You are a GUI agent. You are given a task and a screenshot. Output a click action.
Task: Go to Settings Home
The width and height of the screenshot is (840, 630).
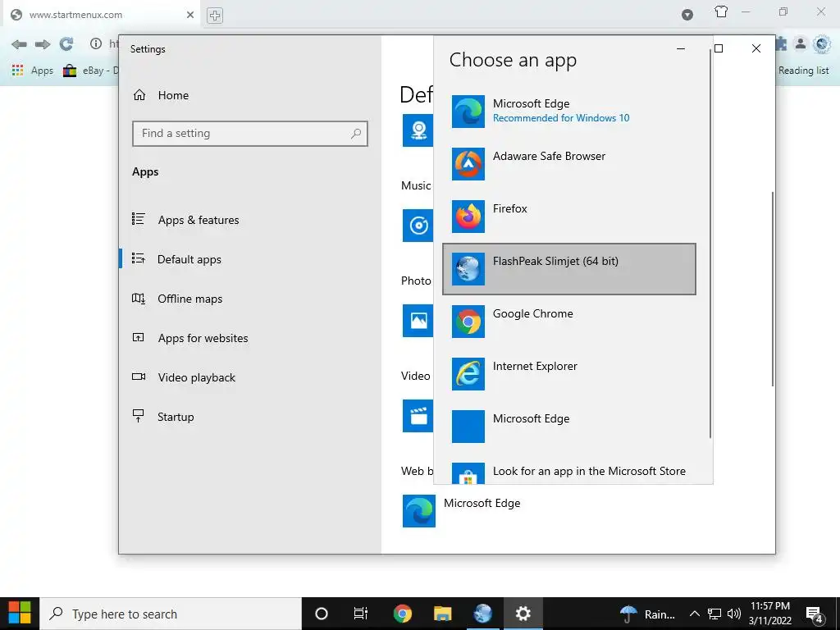(162, 95)
